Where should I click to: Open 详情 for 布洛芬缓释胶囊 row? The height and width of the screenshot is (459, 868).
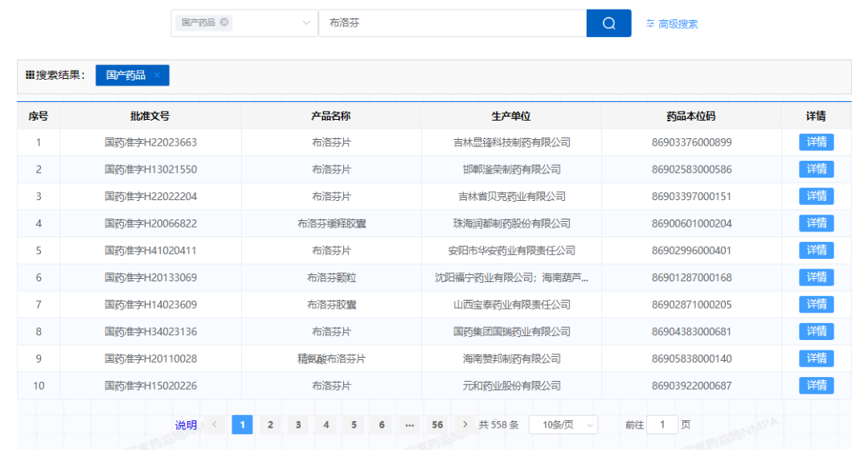(816, 223)
